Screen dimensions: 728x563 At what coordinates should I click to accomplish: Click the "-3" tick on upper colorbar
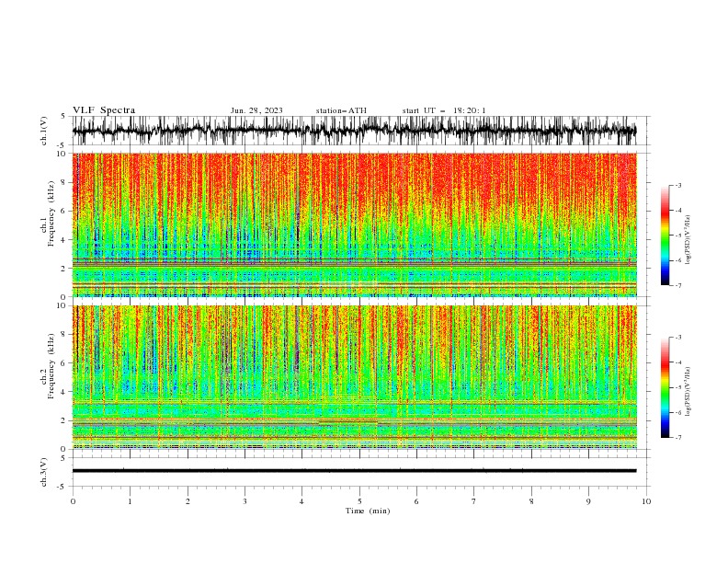pyautogui.click(x=678, y=185)
